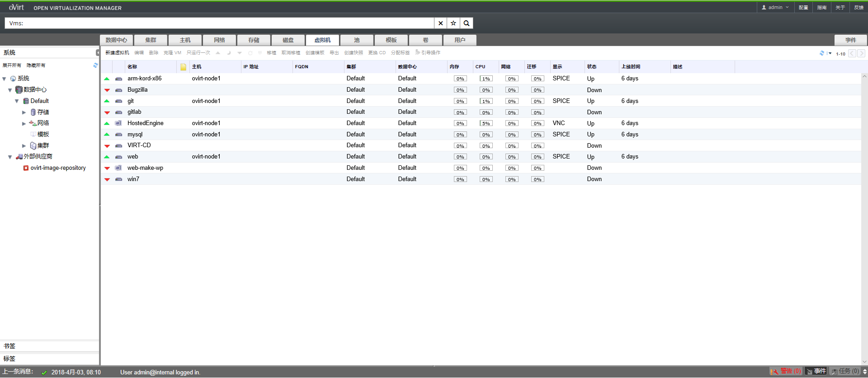Collapse the 数据中心 tree node
The image size is (868, 378).
click(10, 90)
